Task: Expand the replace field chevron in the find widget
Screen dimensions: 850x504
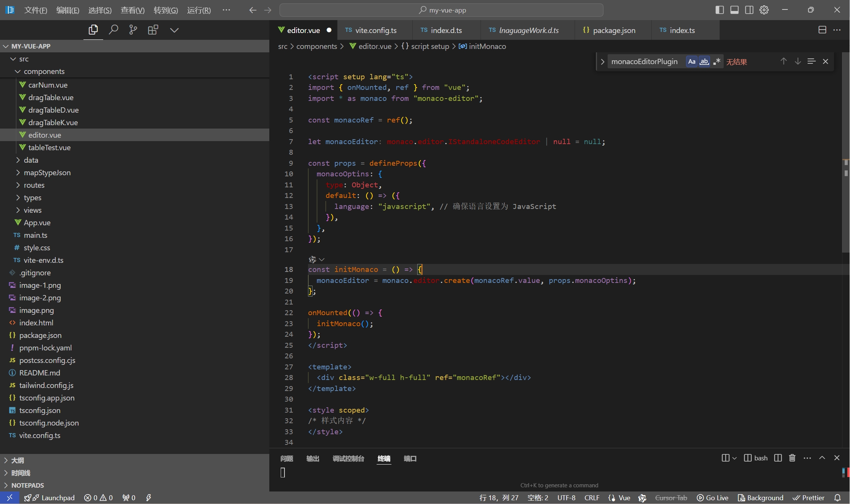Action: click(602, 61)
